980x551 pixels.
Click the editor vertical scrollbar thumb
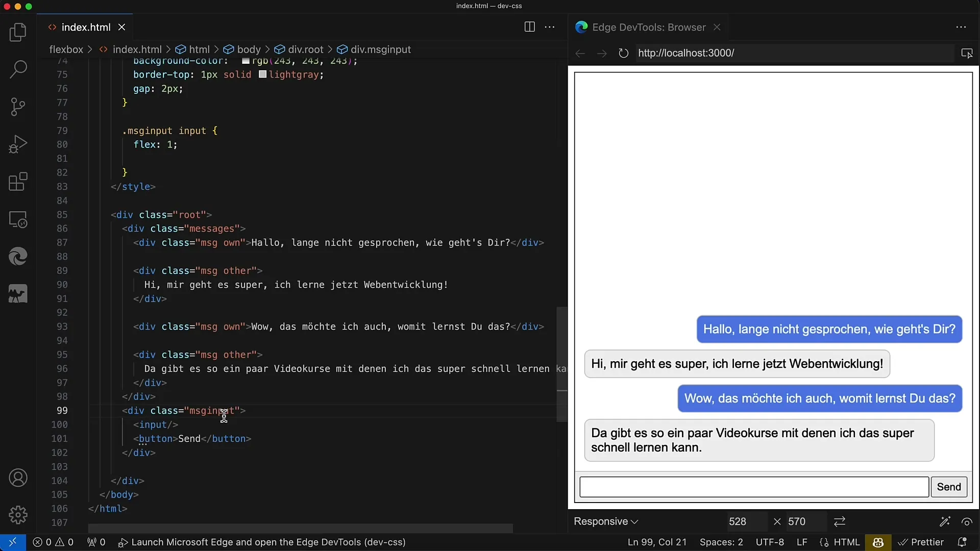[561, 364]
